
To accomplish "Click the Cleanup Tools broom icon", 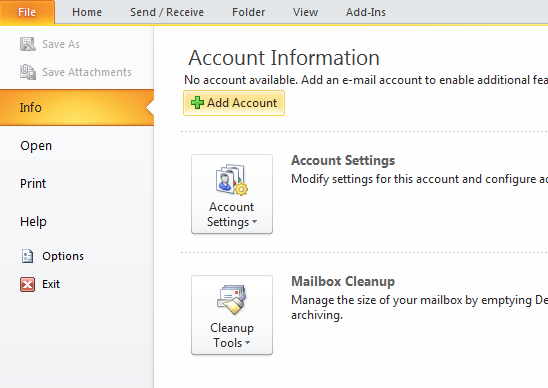I will [232, 300].
